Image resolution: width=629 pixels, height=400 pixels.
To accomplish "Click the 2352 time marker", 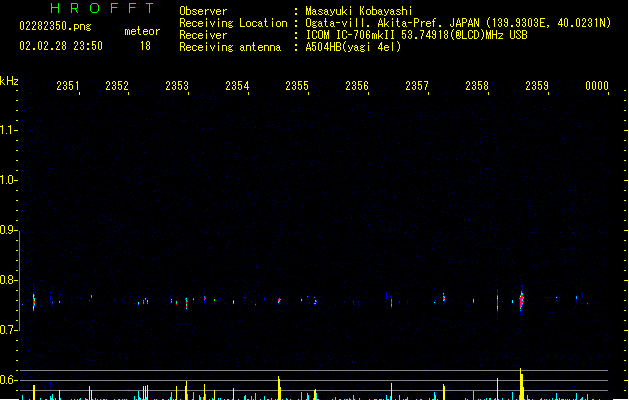I will pos(117,86).
